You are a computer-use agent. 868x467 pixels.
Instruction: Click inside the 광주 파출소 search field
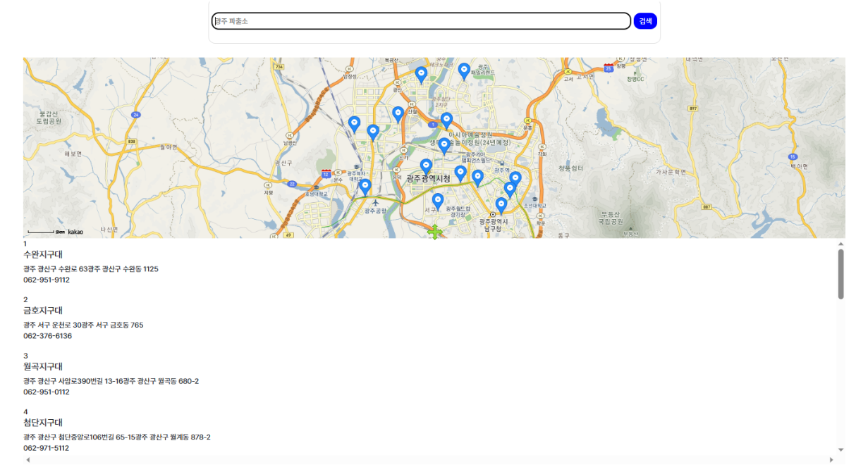(421, 20)
